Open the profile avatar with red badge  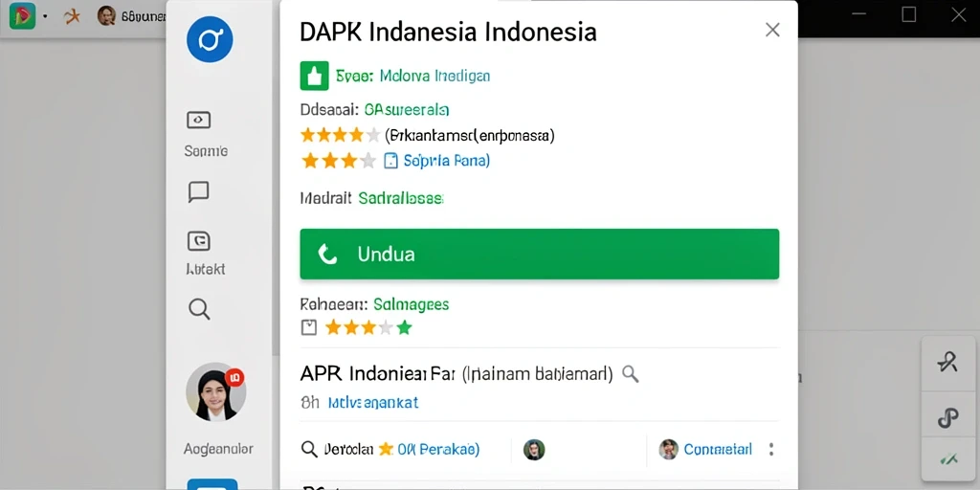click(x=215, y=391)
